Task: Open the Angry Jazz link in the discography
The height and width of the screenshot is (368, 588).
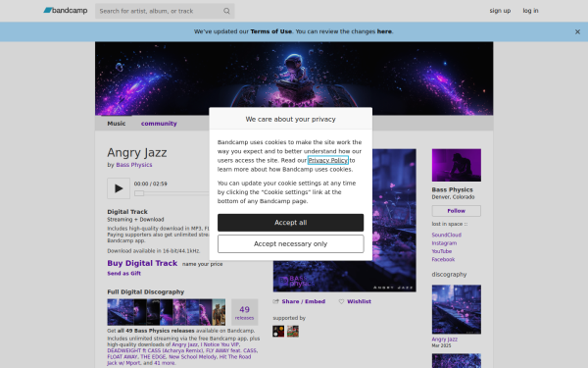Action: point(444,340)
